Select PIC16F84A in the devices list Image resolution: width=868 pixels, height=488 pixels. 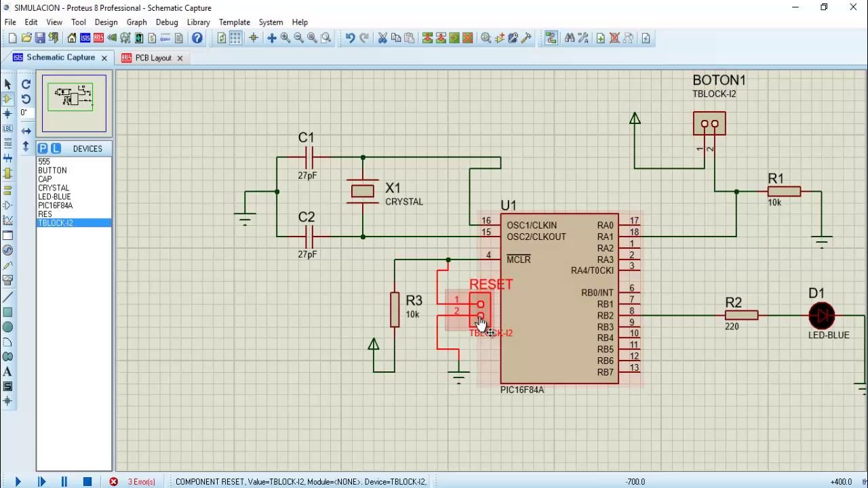74,205
